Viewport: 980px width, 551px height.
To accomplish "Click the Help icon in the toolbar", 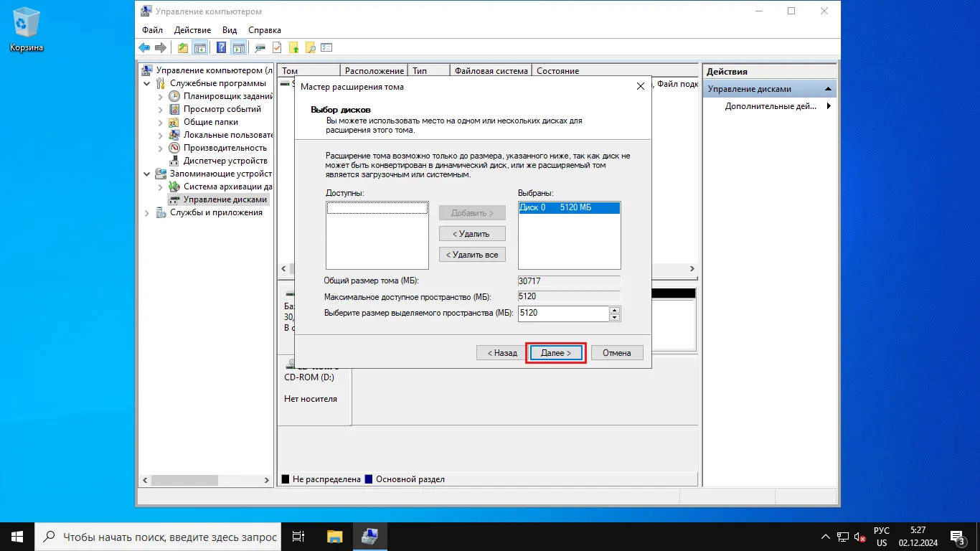I will (220, 47).
